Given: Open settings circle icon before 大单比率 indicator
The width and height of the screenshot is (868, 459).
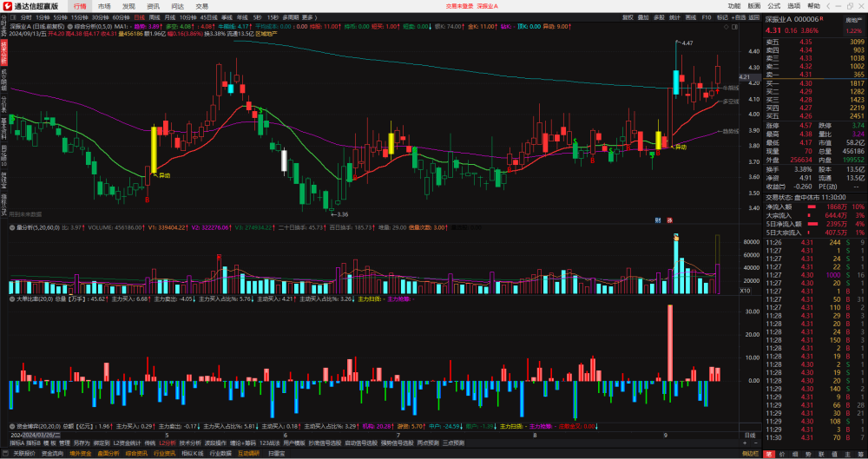Looking at the screenshot, I should click(x=12, y=299).
